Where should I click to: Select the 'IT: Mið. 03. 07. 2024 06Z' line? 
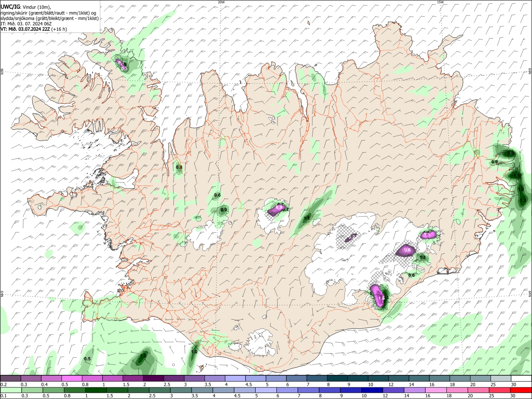[x=26, y=24]
